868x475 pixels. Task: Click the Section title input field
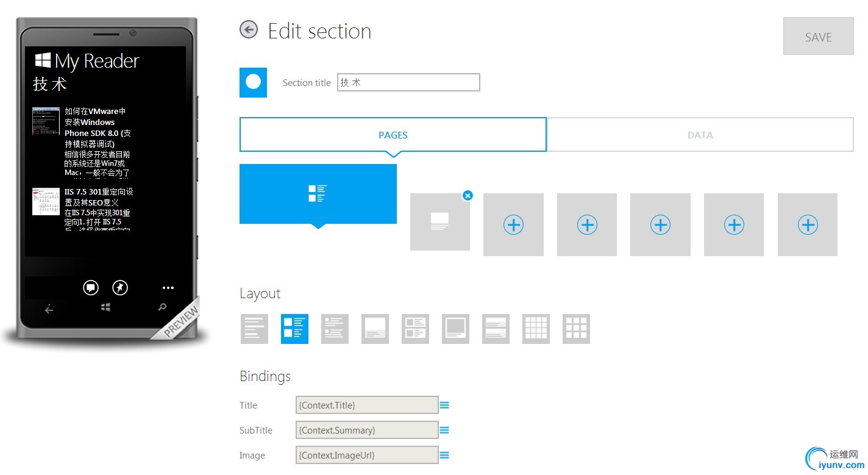pos(408,82)
